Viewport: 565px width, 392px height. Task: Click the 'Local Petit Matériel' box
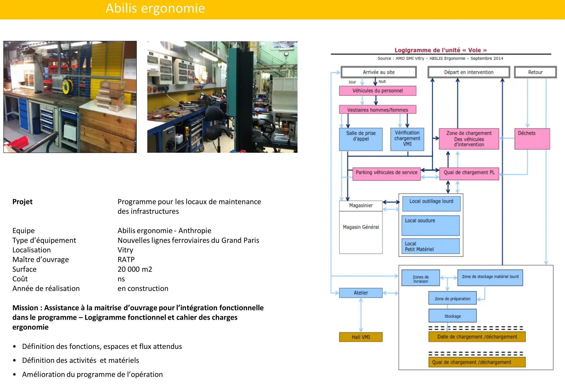click(x=431, y=246)
